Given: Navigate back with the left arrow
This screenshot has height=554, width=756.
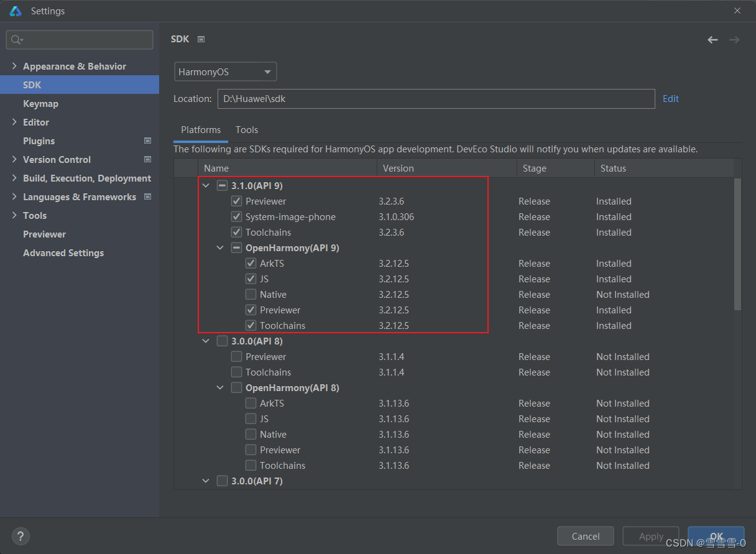Looking at the screenshot, I should 712,40.
